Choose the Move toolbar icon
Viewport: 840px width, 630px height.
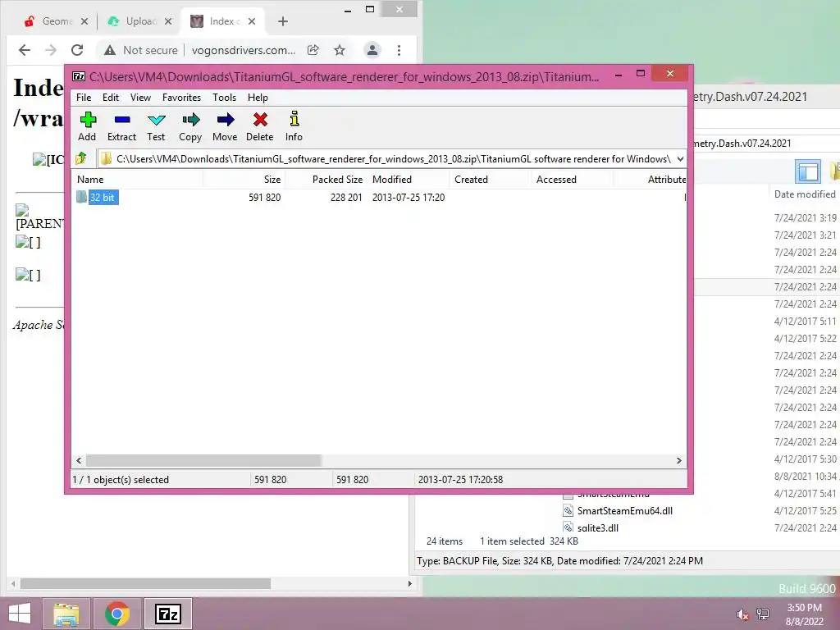(x=225, y=126)
